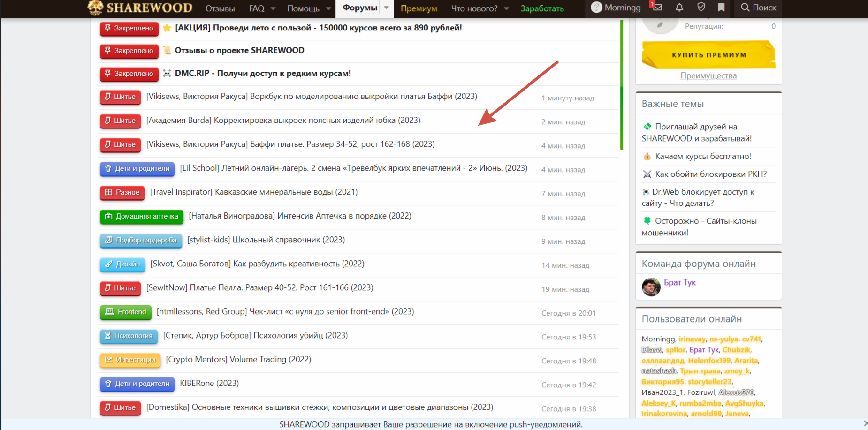Click the SHAREWOOD logo
Viewport: 868px width, 430px height.
(140, 8)
